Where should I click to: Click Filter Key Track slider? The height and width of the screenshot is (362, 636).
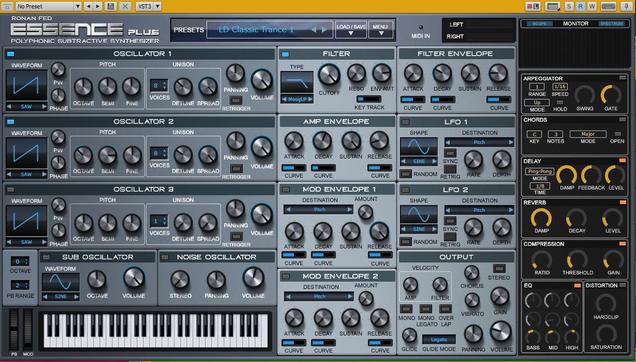(368, 99)
